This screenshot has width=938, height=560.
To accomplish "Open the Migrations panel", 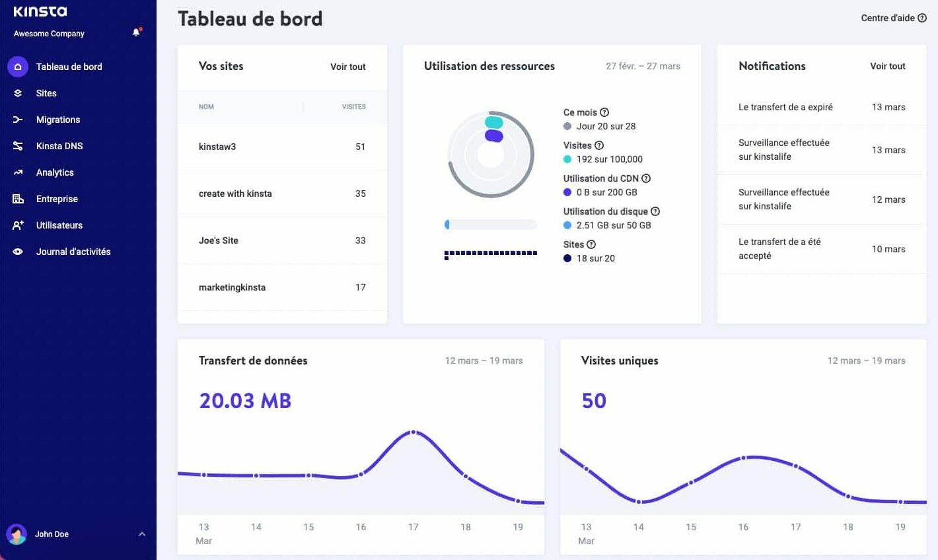I will (x=58, y=120).
